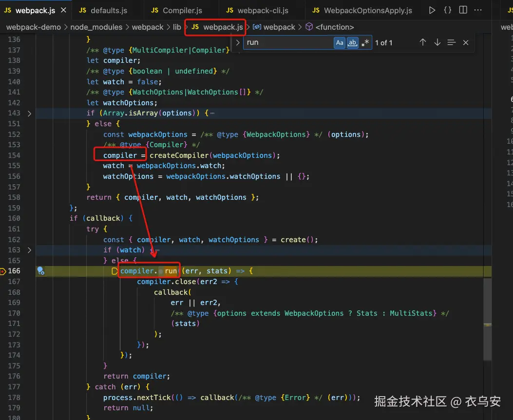Screen dimensions: 513x420
Task: Click 'compiler.close' on line 167
Action: pyautogui.click(x=166, y=282)
